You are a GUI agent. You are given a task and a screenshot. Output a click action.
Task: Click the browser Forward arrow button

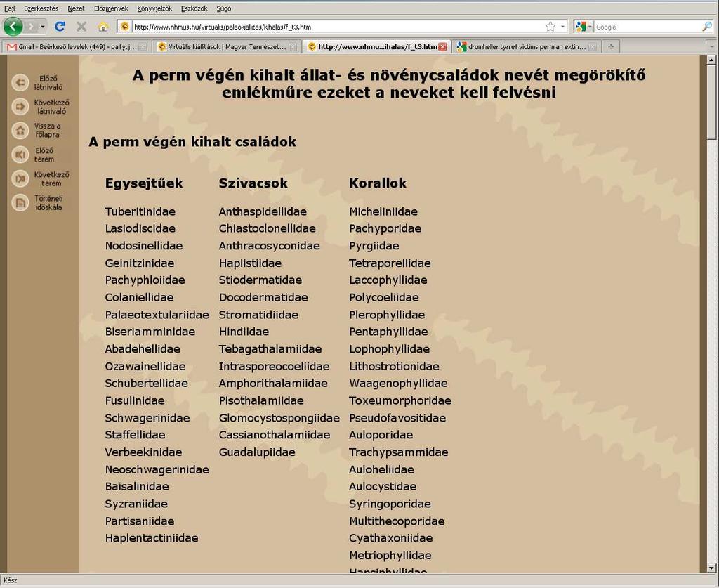(31, 27)
